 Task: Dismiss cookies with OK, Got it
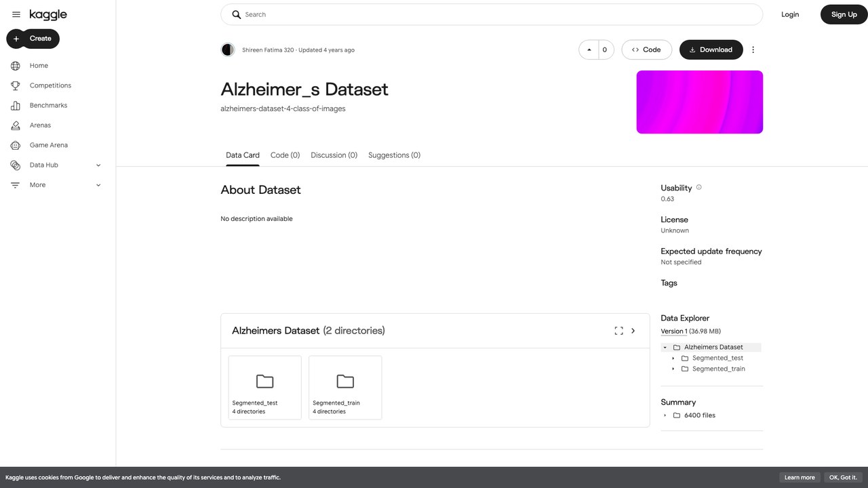pos(843,477)
